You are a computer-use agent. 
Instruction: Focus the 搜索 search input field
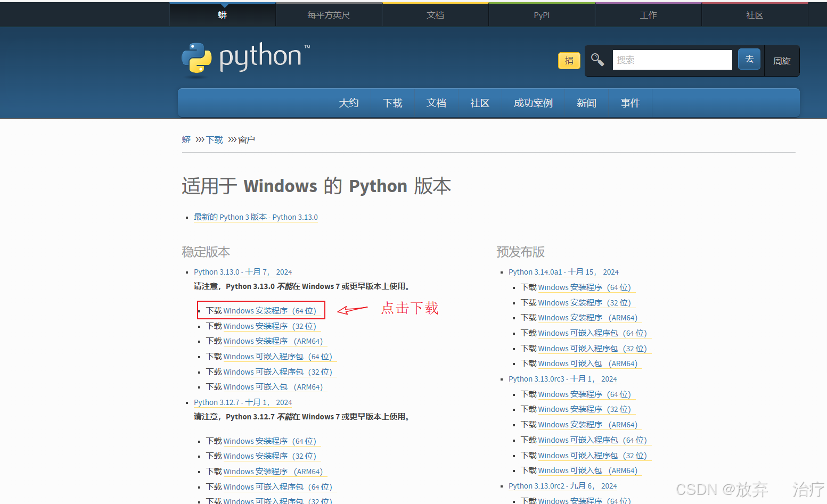tap(672, 60)
